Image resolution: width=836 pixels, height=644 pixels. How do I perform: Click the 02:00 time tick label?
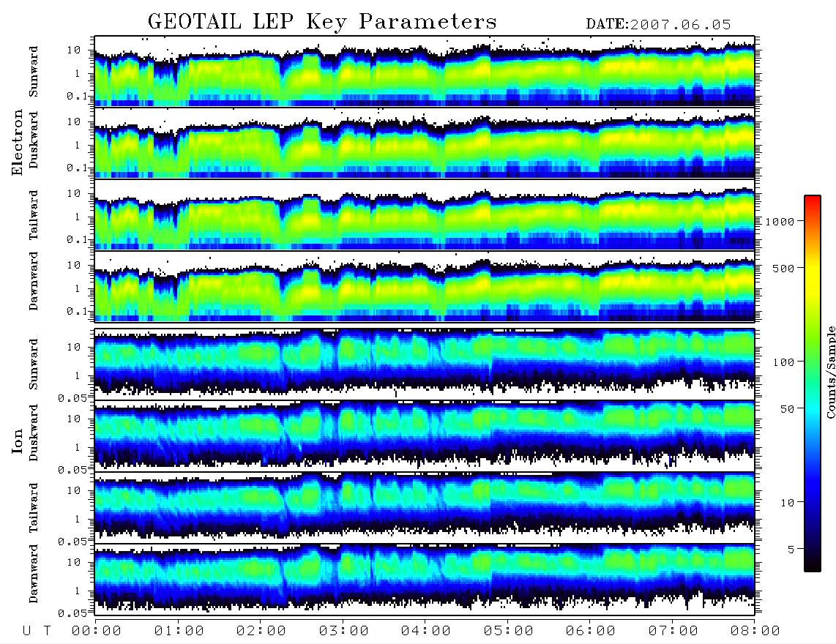click(x=261, y=631)
